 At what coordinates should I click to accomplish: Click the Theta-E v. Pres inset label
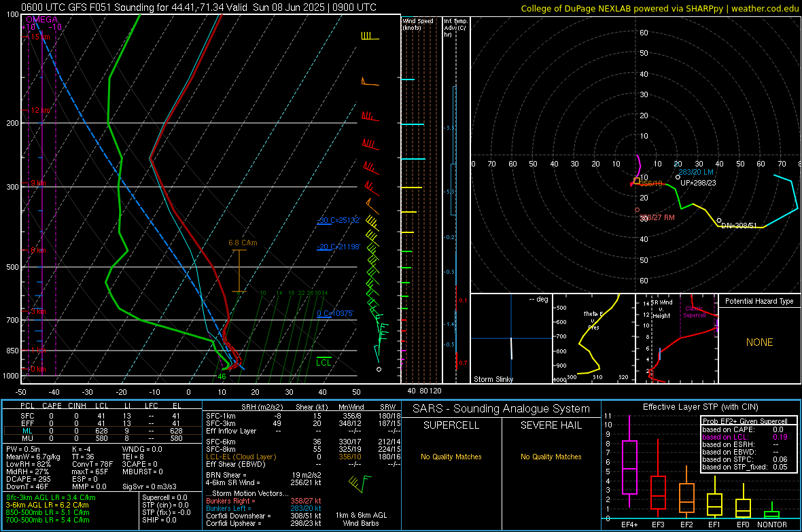(593, 320)
